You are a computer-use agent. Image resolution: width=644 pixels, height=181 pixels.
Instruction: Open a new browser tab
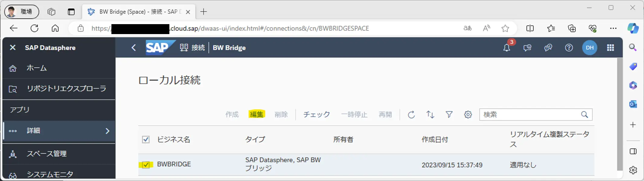pyautogui.click(x=203, y=12)
